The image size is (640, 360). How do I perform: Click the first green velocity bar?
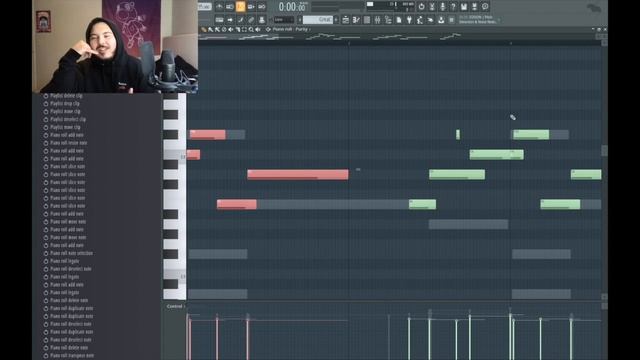[409, 337]
